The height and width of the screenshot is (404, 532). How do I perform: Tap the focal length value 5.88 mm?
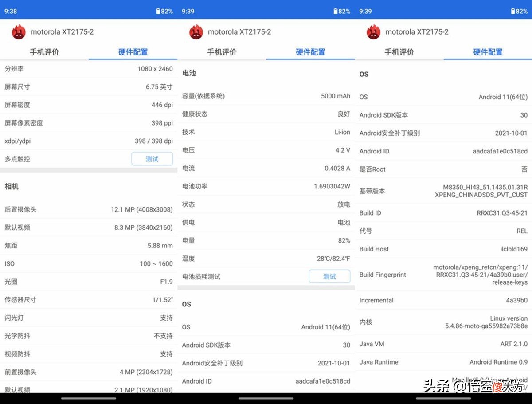coord(160,245)
